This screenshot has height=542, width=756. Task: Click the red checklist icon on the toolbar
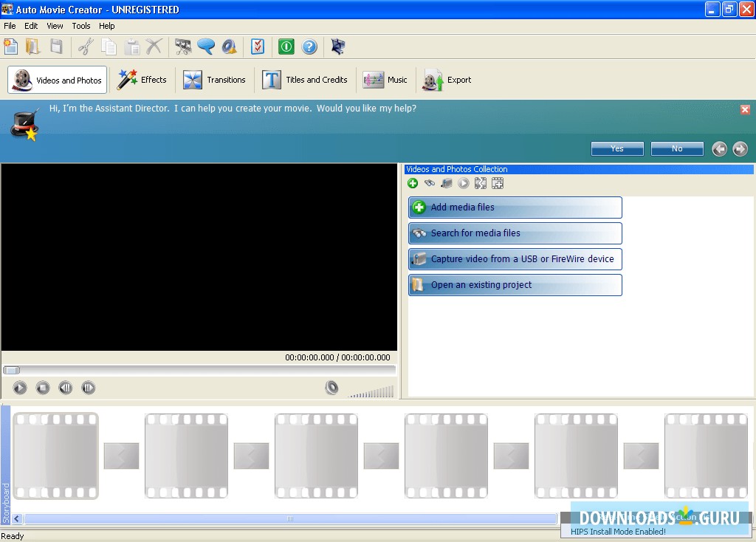tap(258, 47)
